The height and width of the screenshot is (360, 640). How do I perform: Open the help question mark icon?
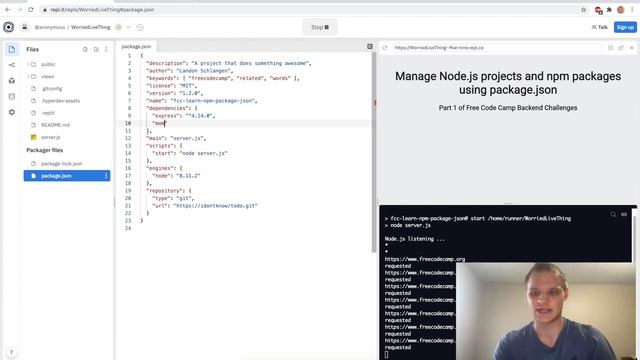(x=11, y=352)
